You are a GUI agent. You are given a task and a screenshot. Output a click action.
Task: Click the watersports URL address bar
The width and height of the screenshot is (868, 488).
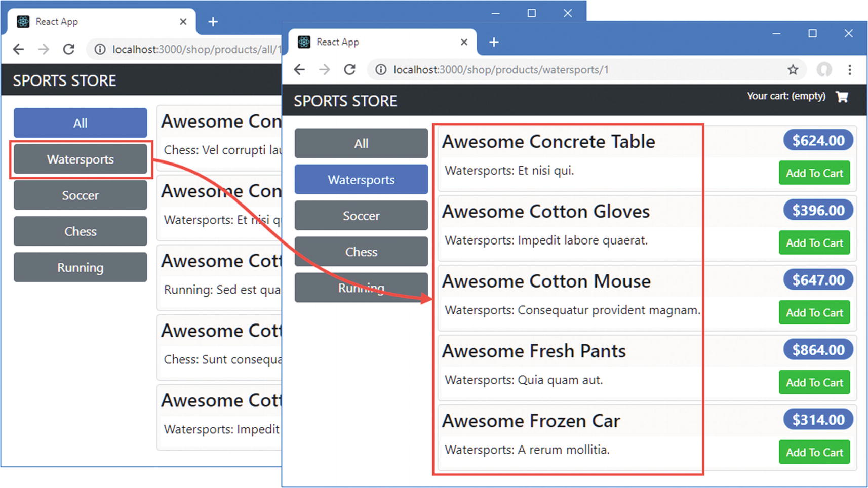[x=557, y=70]
